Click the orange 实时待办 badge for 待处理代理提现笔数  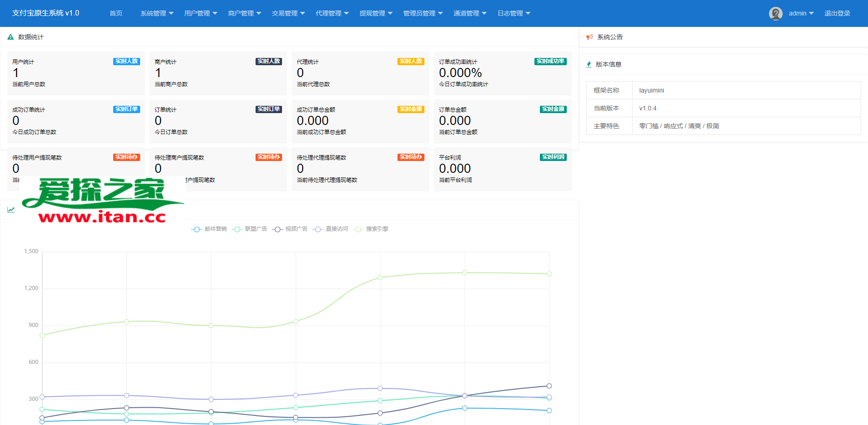point(411,157)
